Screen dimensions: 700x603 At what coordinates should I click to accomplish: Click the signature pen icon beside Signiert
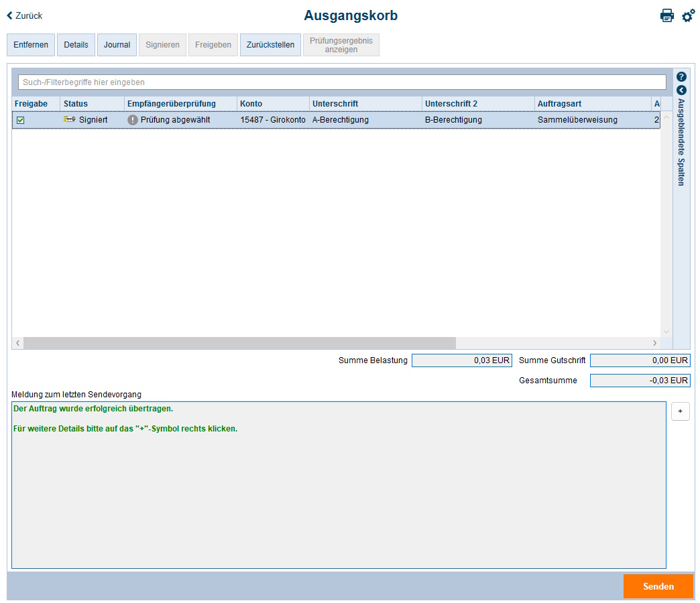(x=70, y=119)
